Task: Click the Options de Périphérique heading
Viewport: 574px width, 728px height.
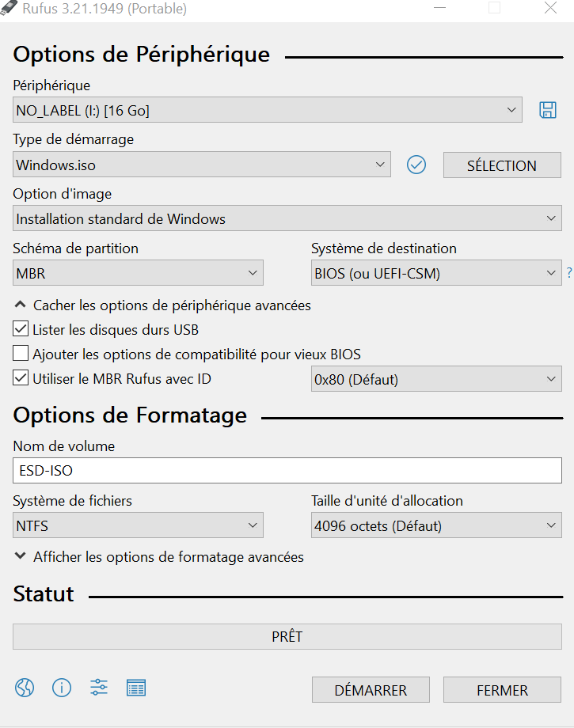Action: 141,55
